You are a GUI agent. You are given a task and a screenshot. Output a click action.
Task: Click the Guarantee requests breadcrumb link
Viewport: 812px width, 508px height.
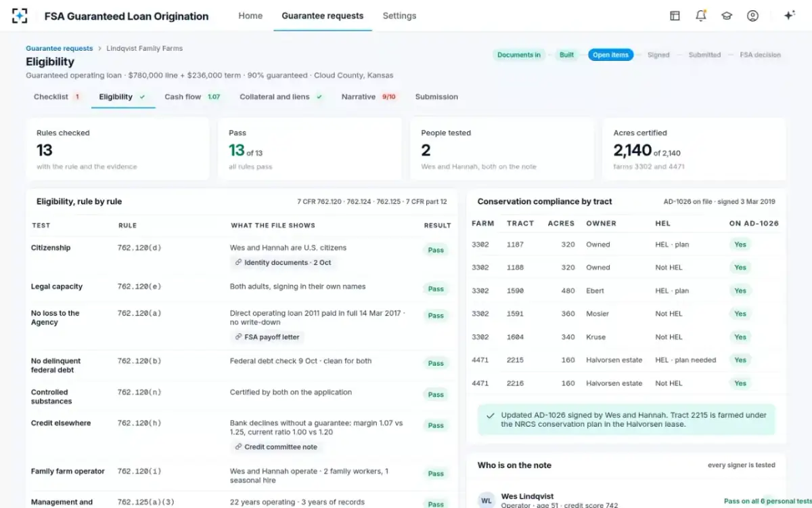[60, 49]
